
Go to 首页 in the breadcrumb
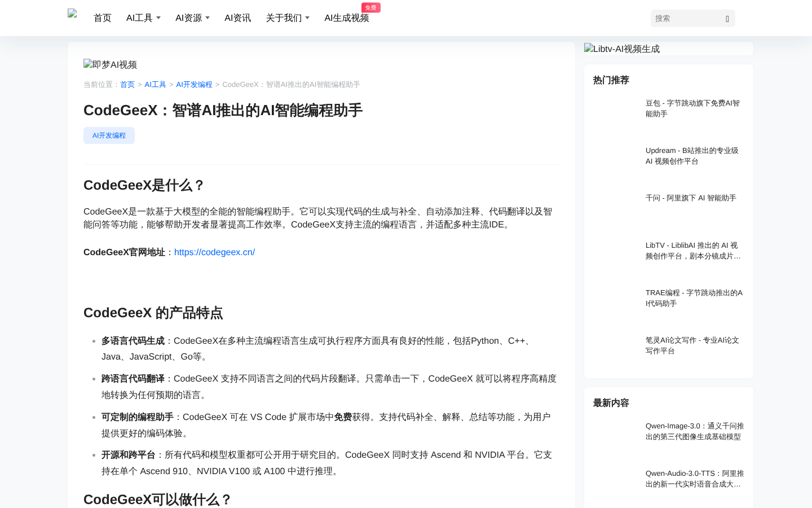pyautogui.click(x=127, y=85)
